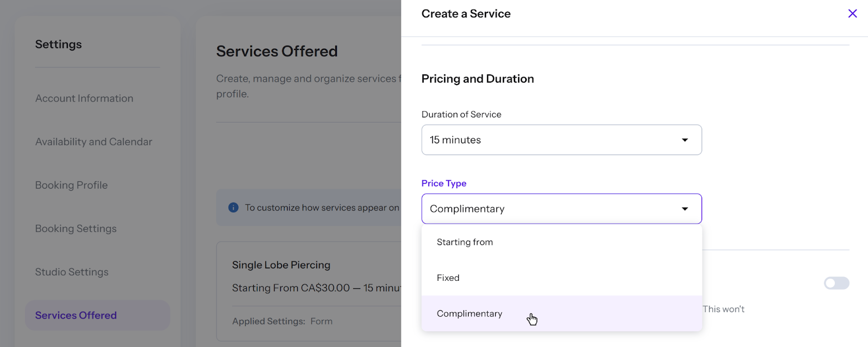This screenshot has width=868, height=347.
Task: Close the Create a Service panel
Action: [852, 14]
